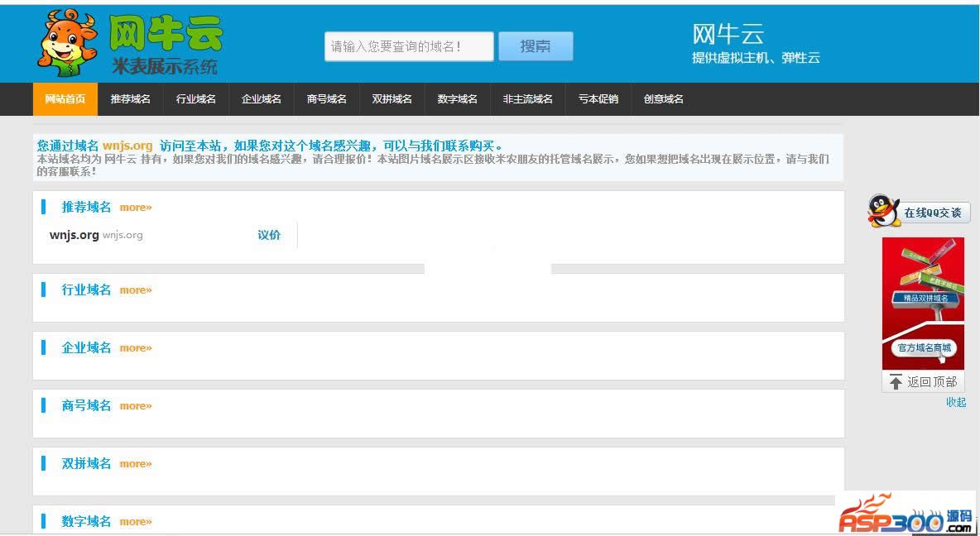Image resolution: width=980 pixels, height=536 pixels.
Task: Click the 搜索 search button
Action: (x=536, y=46)
